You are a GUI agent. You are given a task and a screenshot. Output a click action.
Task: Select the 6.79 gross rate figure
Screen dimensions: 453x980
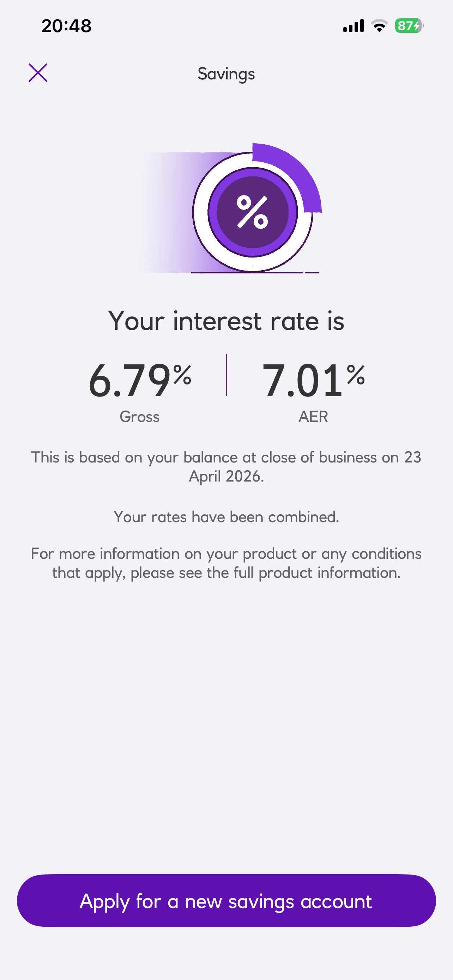[129, 380]
